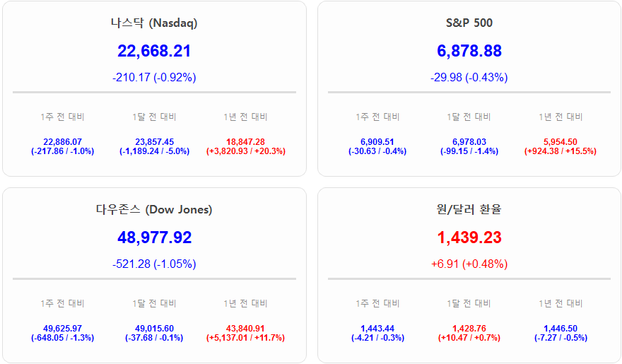Click S&P 500 daily change -29.98 (-0.43%)
The width and height of the screenshot is (622, 364).
click(x=469, y=77)
